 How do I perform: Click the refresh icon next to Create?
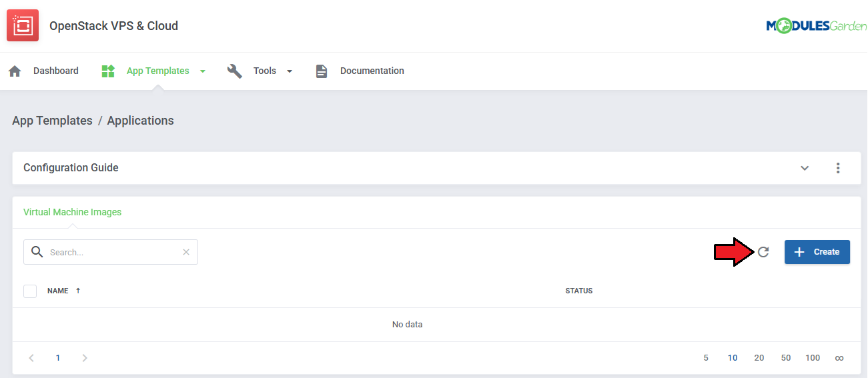click(x=763, y=252)
